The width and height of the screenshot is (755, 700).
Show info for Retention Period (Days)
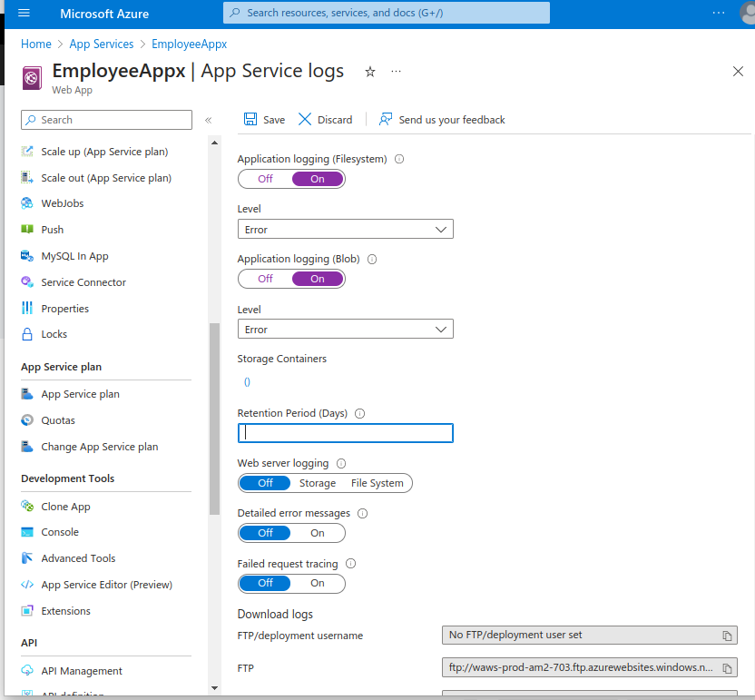359,413
